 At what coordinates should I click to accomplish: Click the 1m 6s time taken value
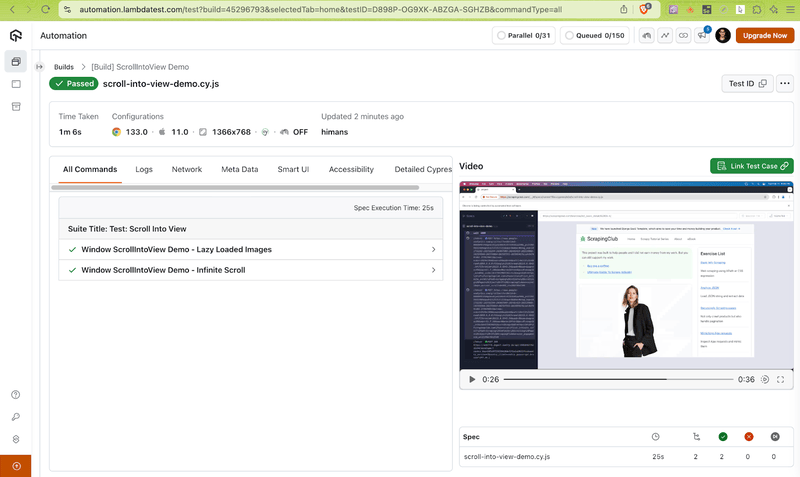(70, 132)
